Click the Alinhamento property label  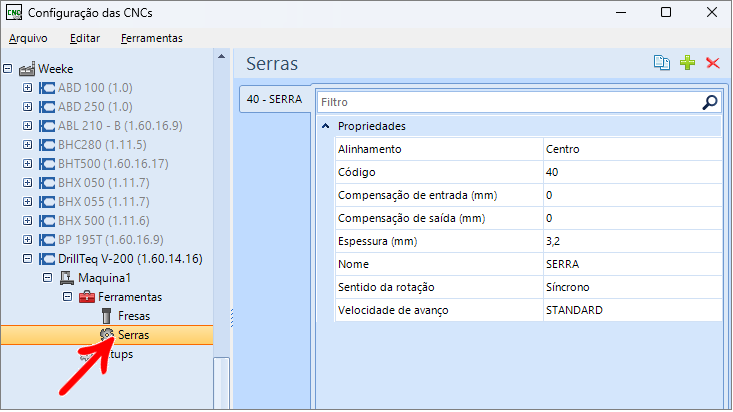click(x=369, y=149)
